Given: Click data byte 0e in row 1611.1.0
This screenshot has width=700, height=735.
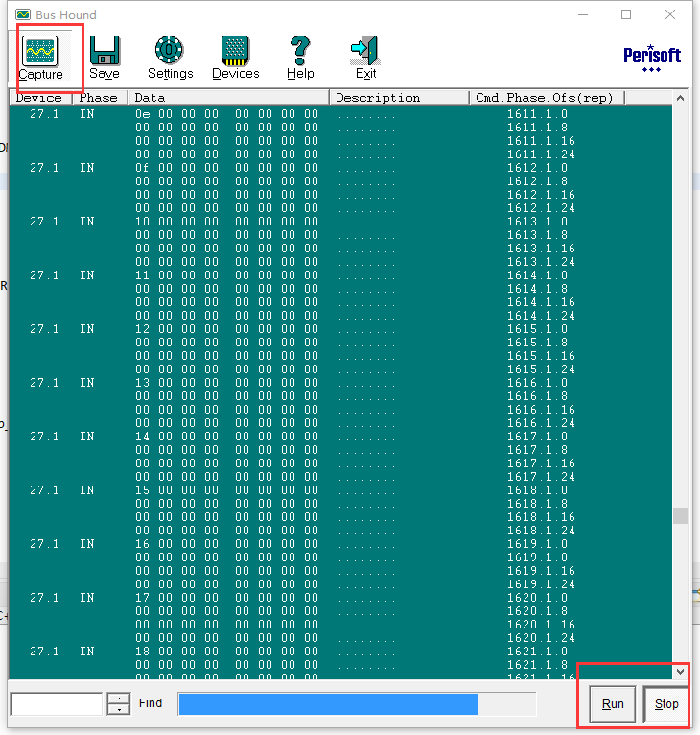Looking at the screenshot, I should (x=143, y=114).
